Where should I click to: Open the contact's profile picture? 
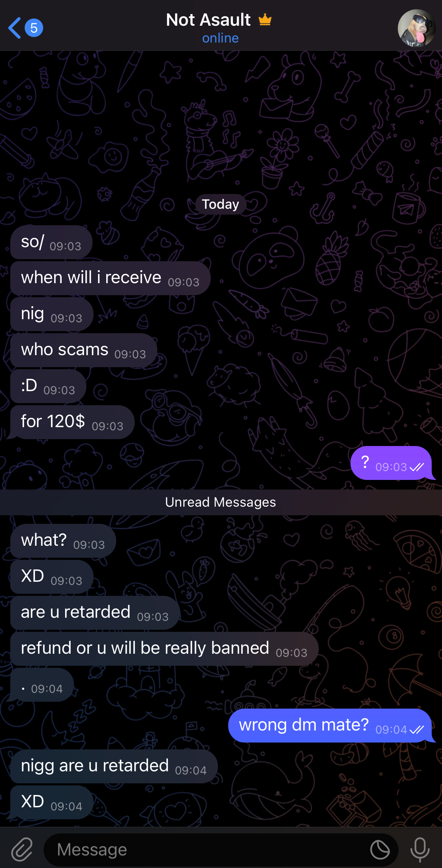pos(416,28)
